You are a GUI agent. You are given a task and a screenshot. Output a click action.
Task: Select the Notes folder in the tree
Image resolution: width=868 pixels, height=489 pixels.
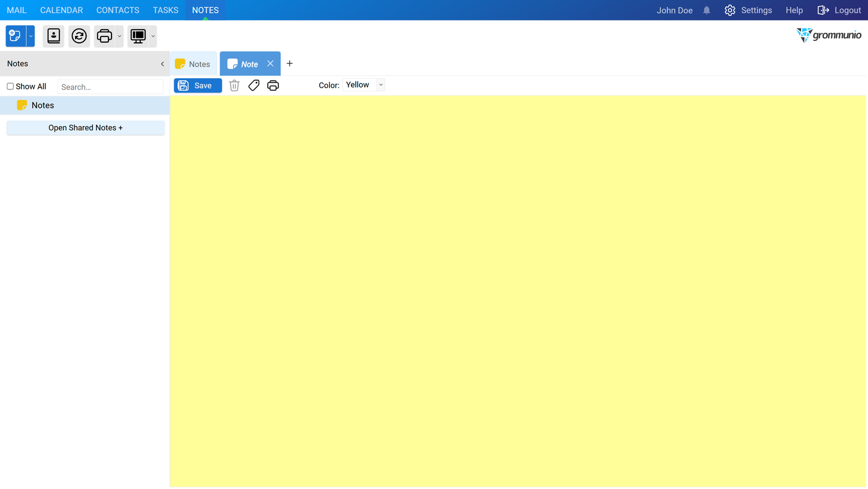[85, 105]
